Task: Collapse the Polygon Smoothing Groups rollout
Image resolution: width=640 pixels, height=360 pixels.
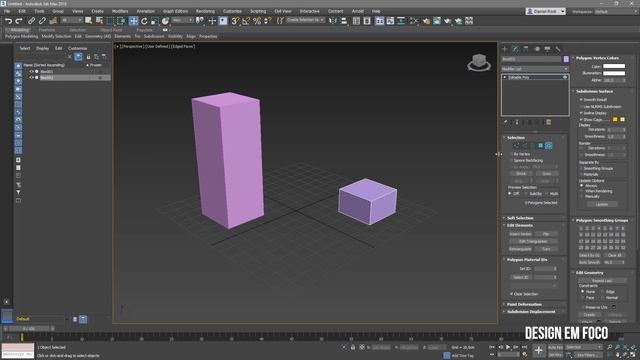Action: click(602, 220)
